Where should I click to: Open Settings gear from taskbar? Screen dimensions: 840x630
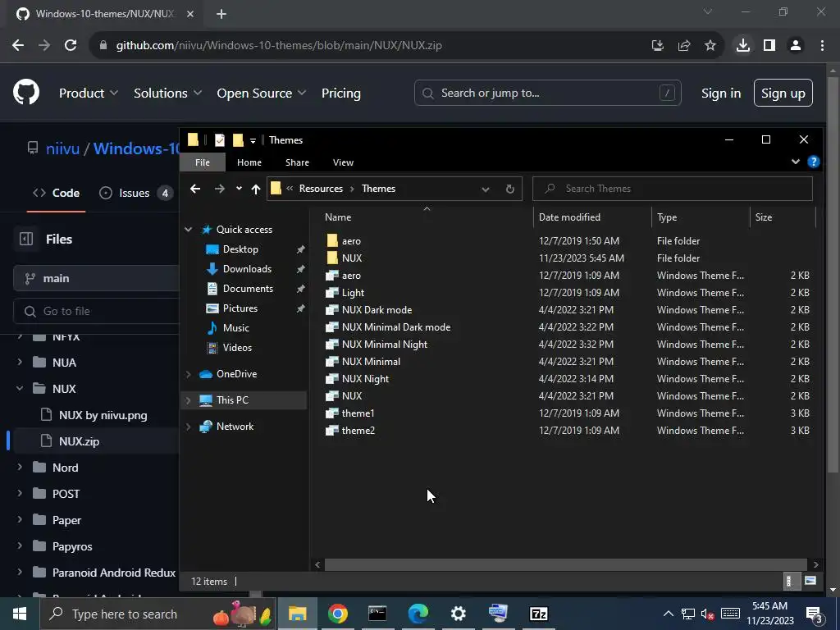[x=458, y=614]
